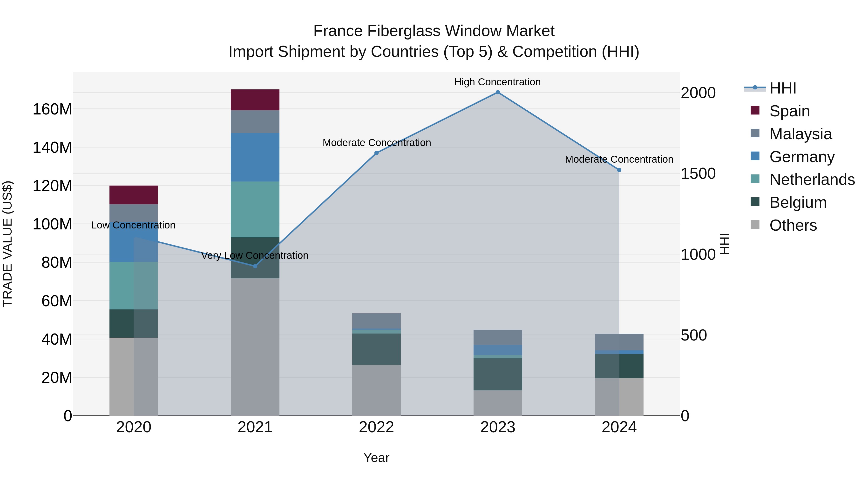
Task: Click the Malaysia segment of the 2023 bar
Action: pos(498,337)
